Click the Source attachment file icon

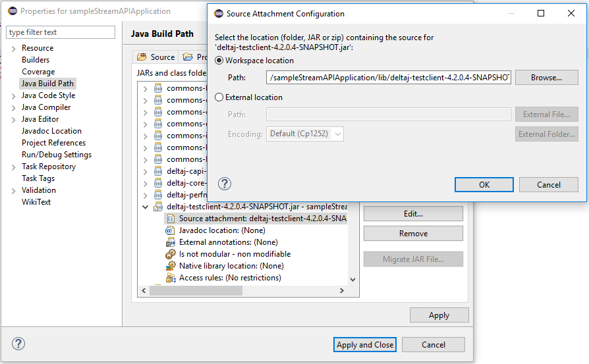(171, 219)
